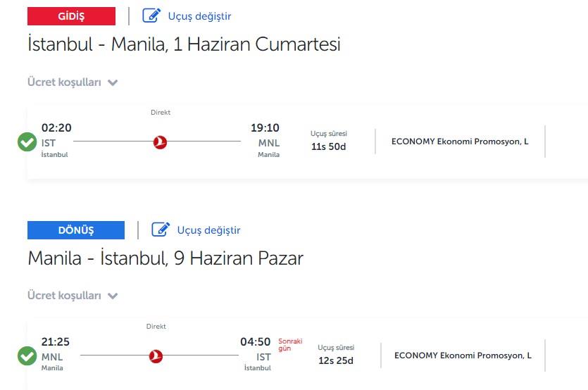This screenshot has width=588, height=390.
Task: Click the 11s 50d flight duration
Action: point(328,146)
